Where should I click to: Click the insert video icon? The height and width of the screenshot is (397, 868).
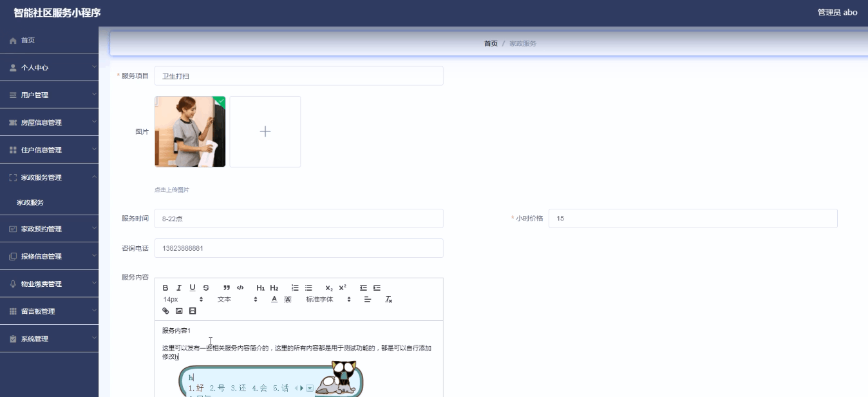coord(192,311)
